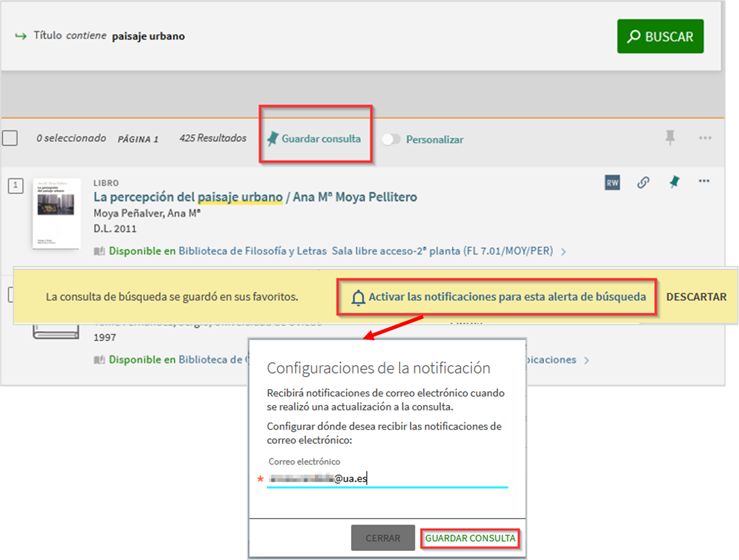
Task: Activate notifications for this search alert
Action: tap(507, 297)
